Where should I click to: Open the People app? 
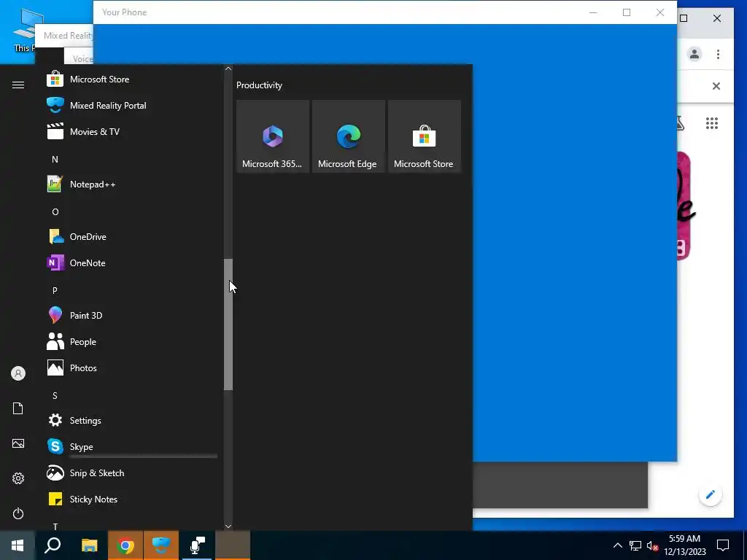tap(131, 341)
